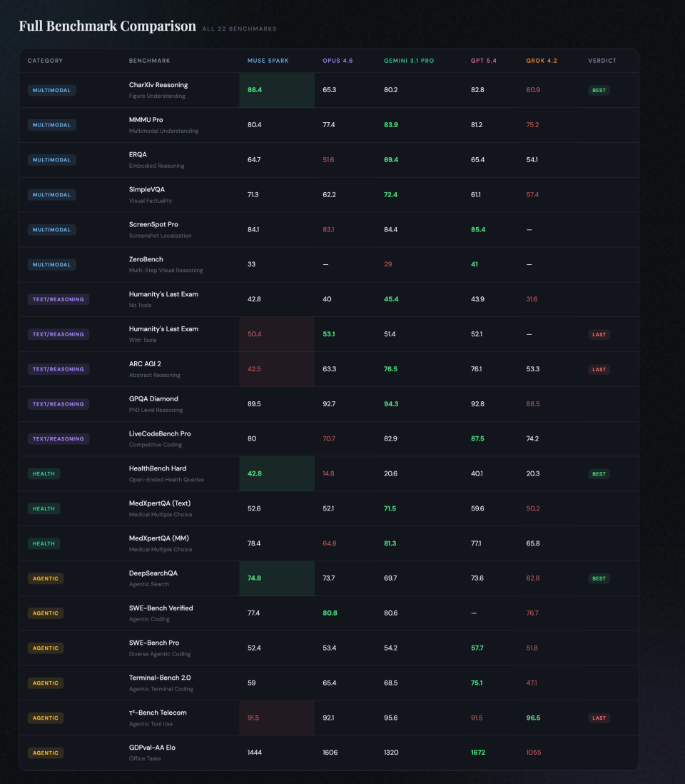685x784 pixels.
Task: Click the 1672 GDPval-AA Elo score
Action: [x=478, y=753]
